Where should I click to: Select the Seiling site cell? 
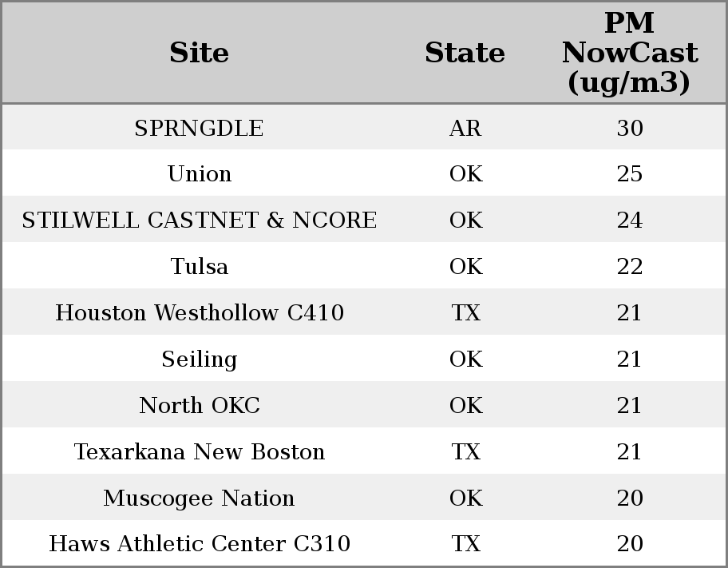pyautogui.click(x=199, y=359)
